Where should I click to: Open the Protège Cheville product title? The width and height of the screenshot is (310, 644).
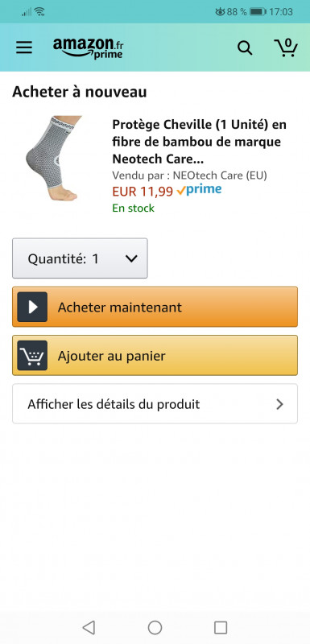click(200, 142)
